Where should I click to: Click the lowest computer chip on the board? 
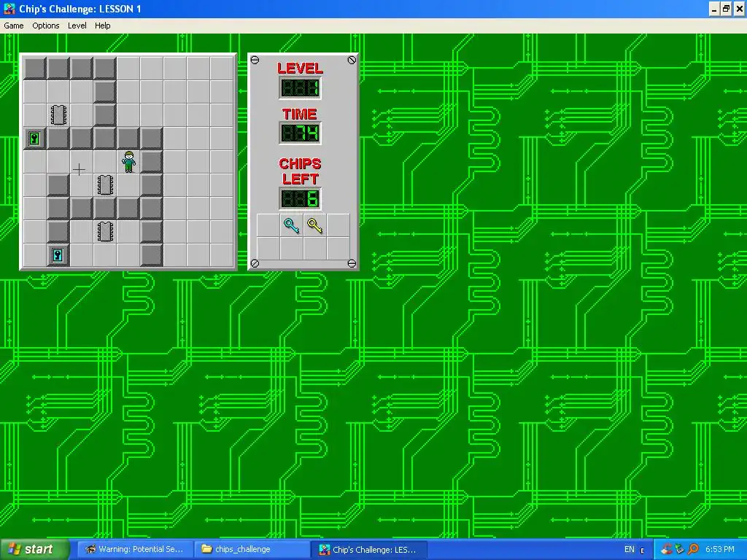[x=105, y=232]
